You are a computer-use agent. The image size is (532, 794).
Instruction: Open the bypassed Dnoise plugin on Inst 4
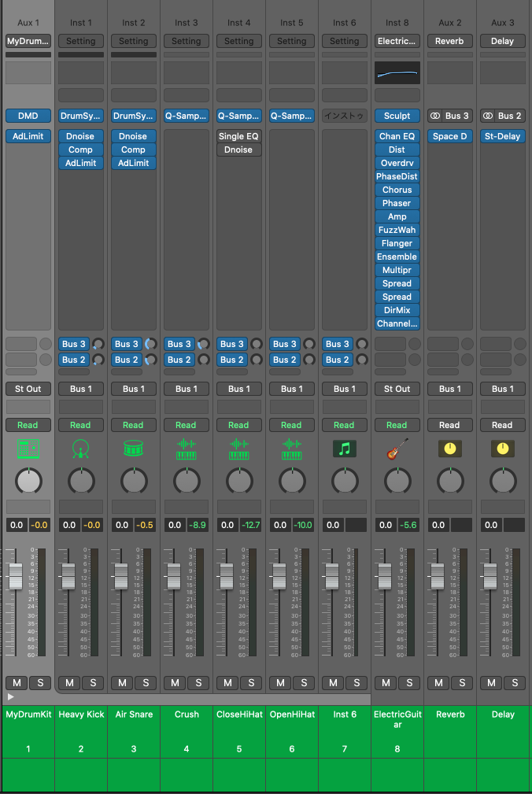(239, 150)
